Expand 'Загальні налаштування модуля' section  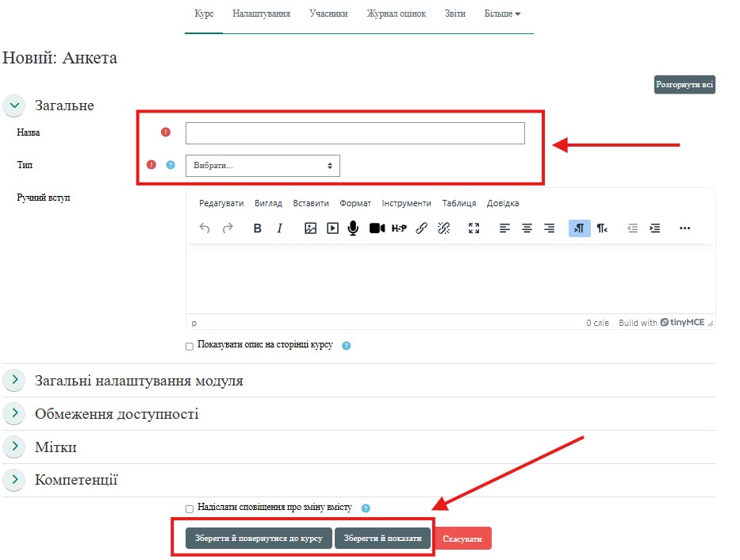click(x=14, y=381)
